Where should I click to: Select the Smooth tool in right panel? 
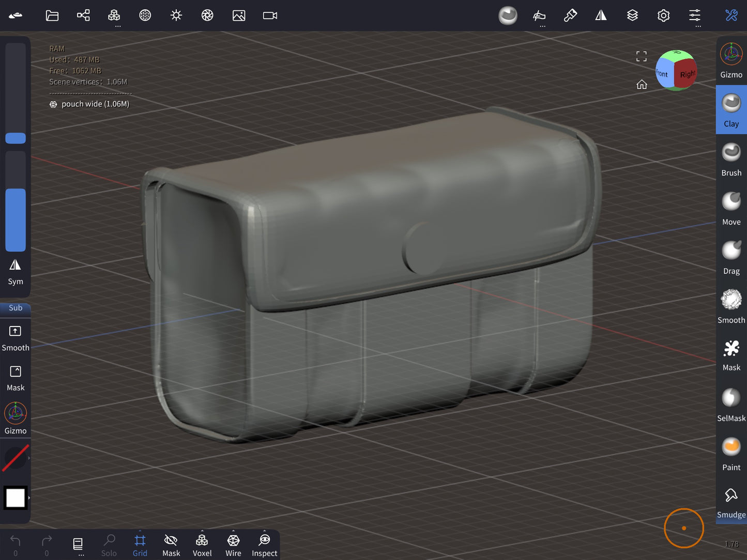coord(731,306)
